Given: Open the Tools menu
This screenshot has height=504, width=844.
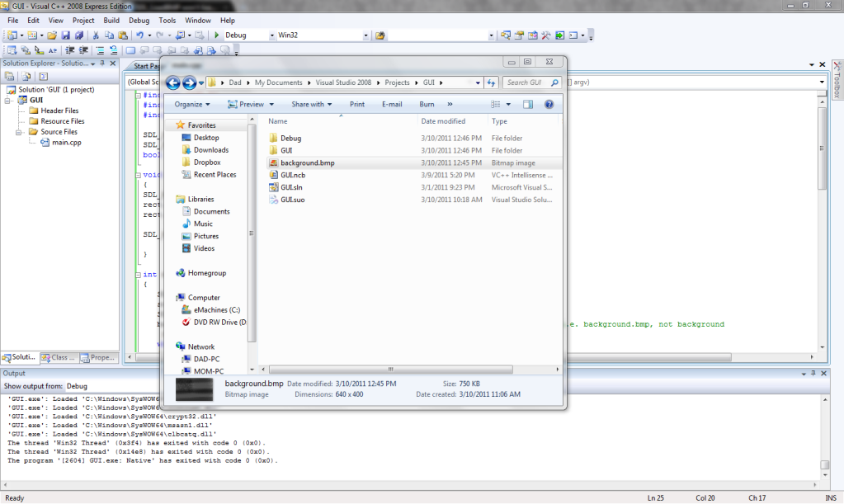Looking at the screenshot, I should [167, 21].
